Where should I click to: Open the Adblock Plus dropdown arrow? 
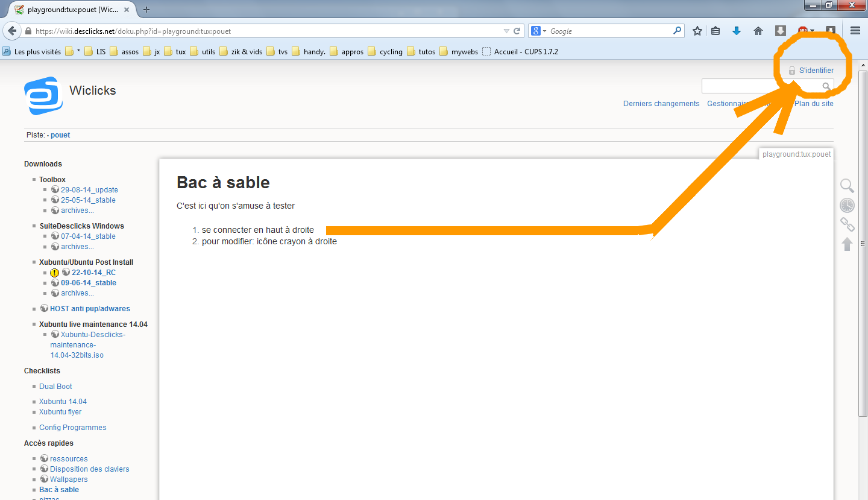pos(812,31)
